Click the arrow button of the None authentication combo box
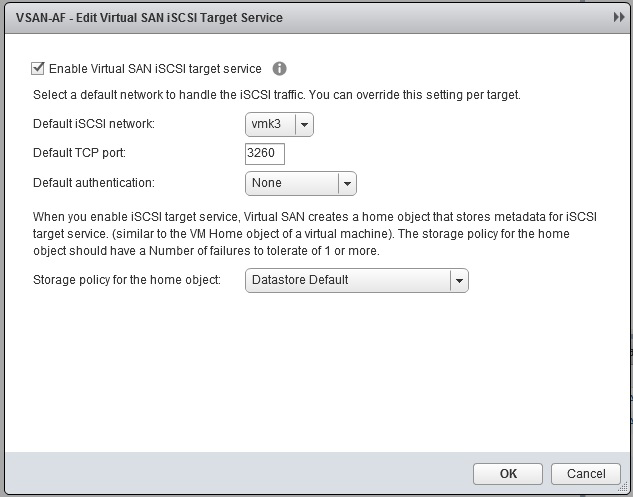 (347, 183)
